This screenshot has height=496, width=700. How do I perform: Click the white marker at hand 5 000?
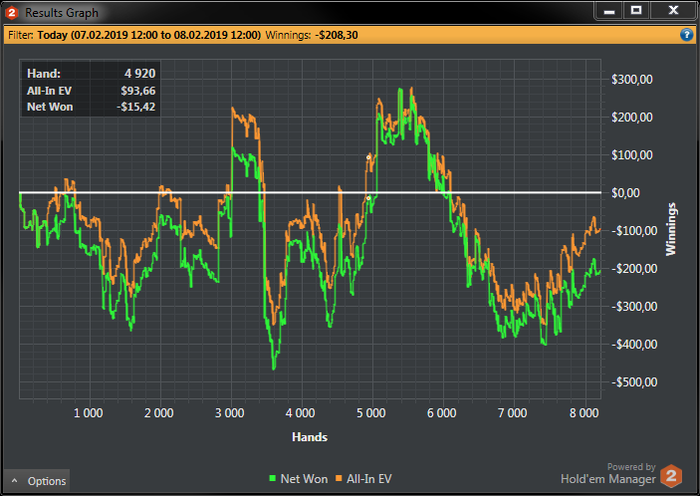(369, 157)
